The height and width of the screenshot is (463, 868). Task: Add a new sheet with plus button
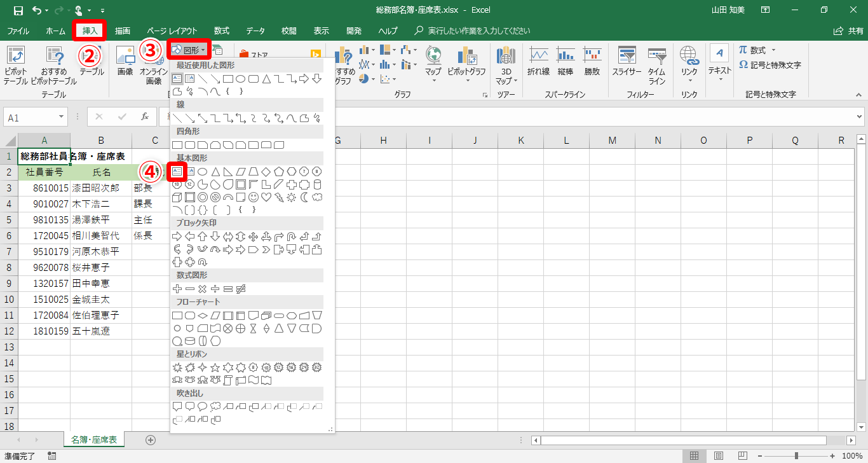pyautogui.click(x=151, y=439)
